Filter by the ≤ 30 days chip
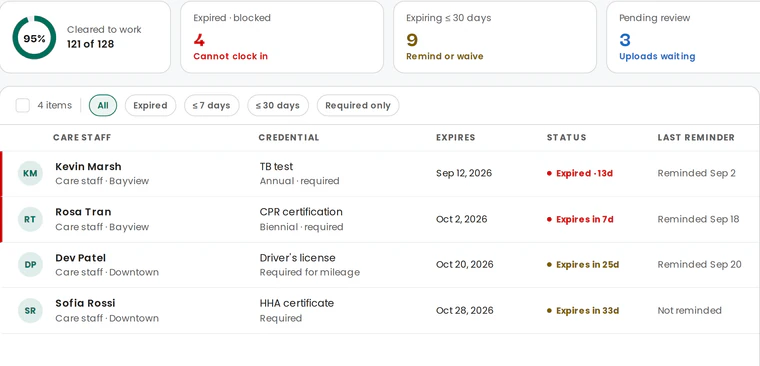 [x=278, y=105]
